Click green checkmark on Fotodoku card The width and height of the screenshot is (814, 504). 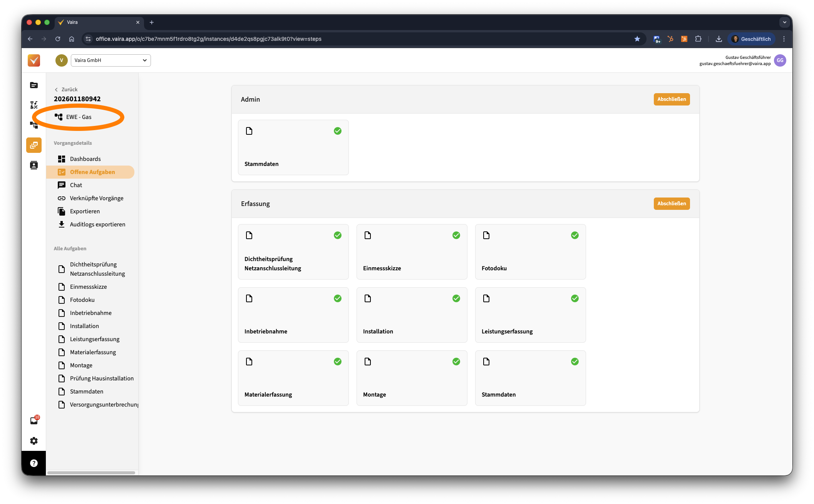pyautogui.click(x=574, y=235)
